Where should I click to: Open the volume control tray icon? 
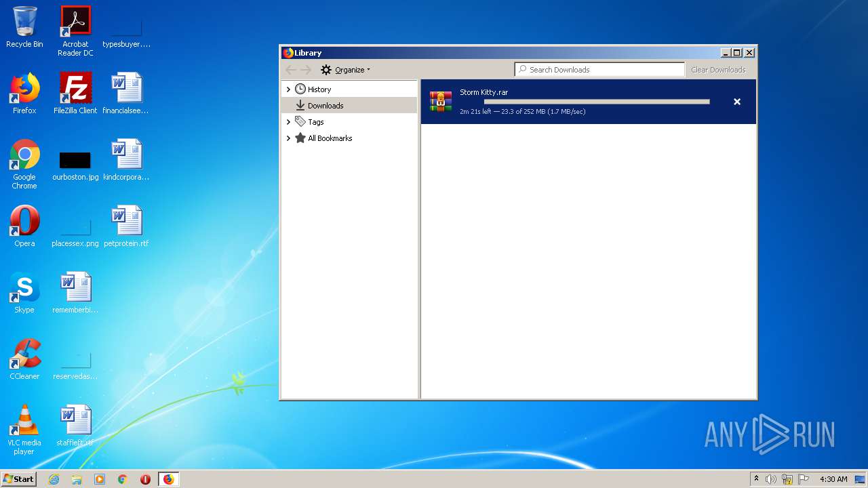(771, 479)
